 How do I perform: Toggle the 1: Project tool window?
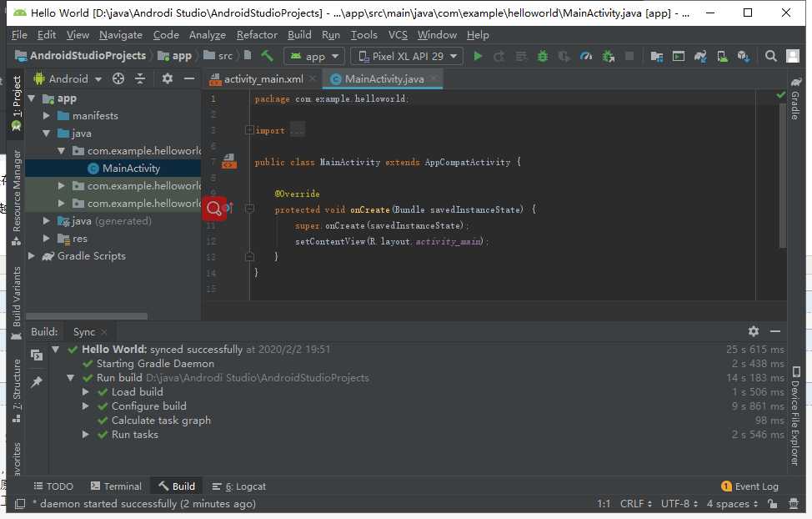tap(16, 103)
